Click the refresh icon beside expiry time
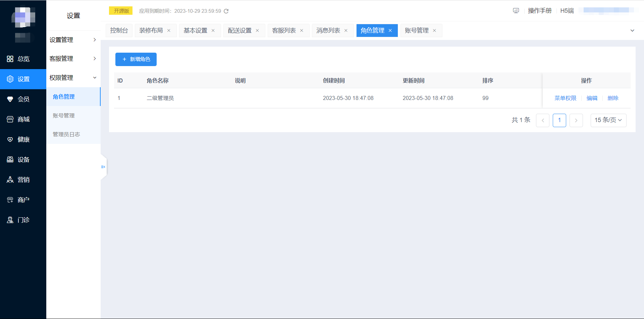Viewport: 644px width, 319px height. coord(226,11)
